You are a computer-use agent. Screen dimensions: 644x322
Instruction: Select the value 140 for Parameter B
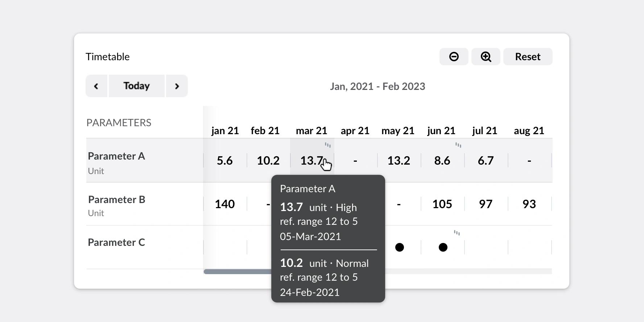[225, 204]
